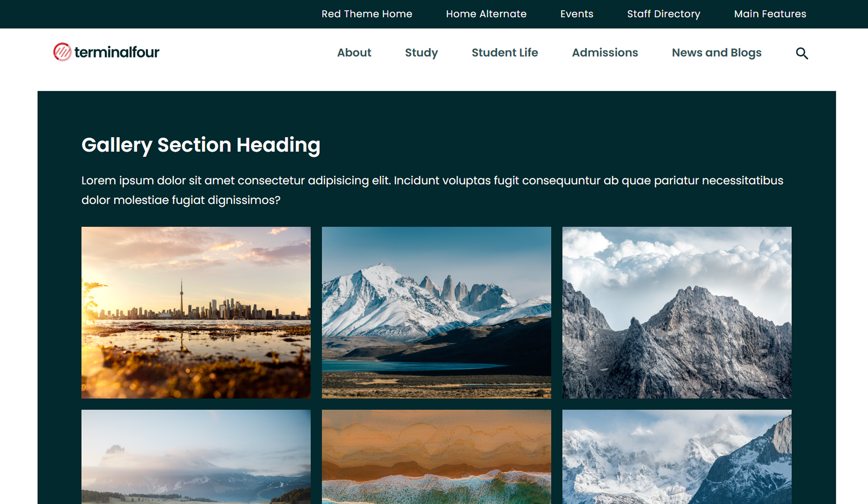Open the rocky gray peaks photo

(x=677, y=312)
